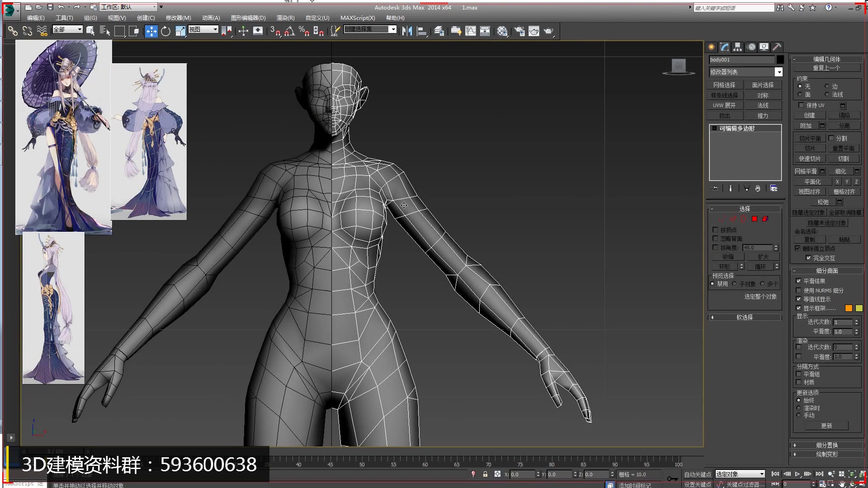Expand the 软选择 rollout
Screen dimensions: 868x488
(745, 317)
